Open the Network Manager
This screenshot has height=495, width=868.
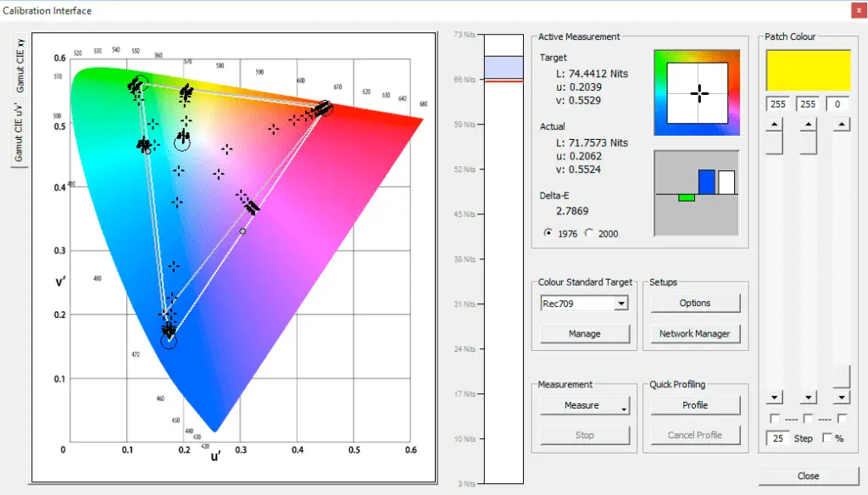(695, 334)
